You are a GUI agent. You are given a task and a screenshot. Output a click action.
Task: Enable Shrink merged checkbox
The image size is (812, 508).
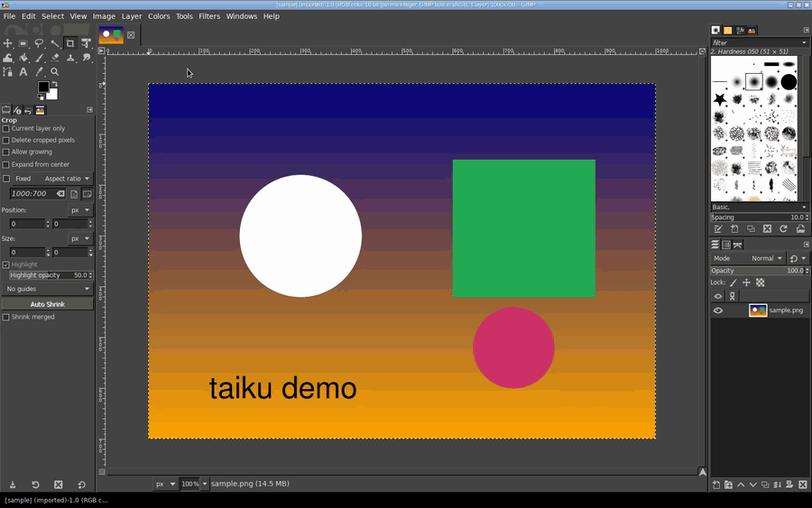[6, 317]
